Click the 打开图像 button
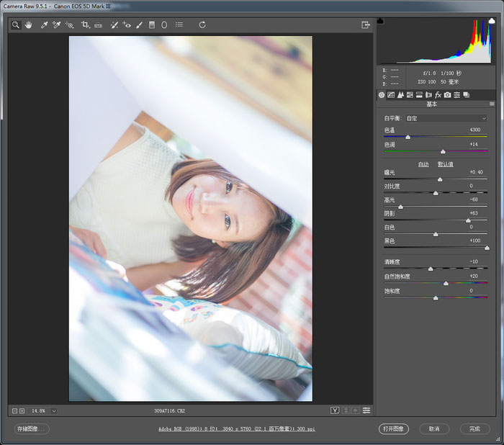Image resolution: width=504 pixels, height=445 pixels. click(x=394, y=428)
